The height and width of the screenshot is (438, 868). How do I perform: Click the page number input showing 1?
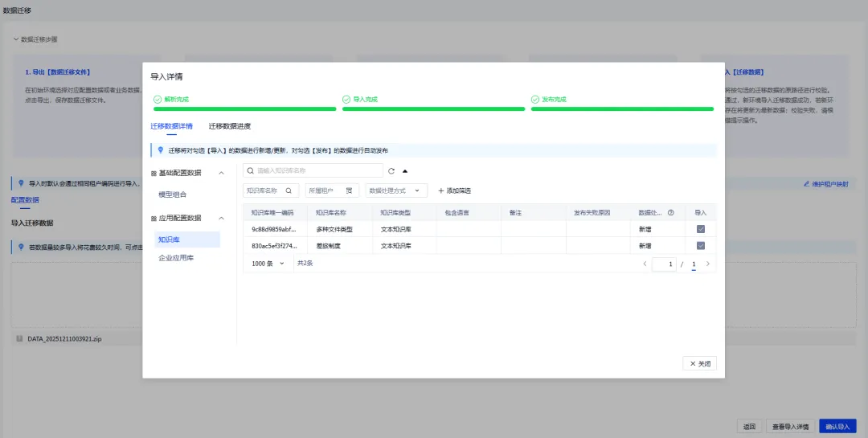coord(664,264)
